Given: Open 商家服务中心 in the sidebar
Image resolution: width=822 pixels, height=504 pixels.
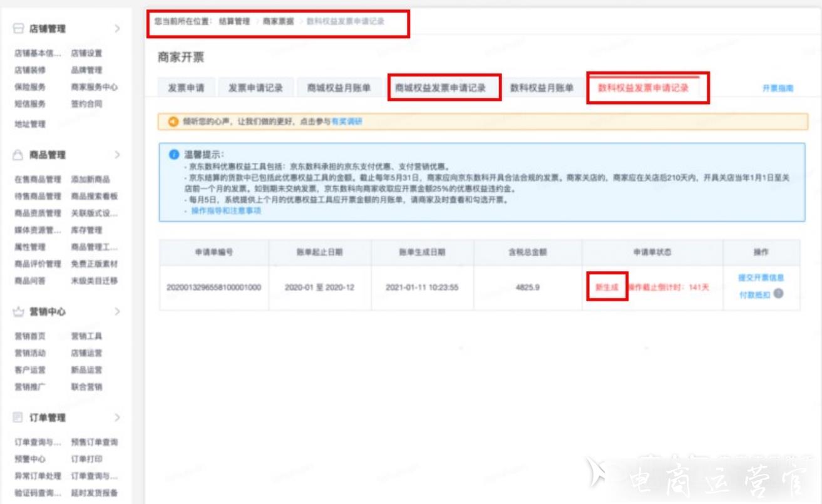Looking at the screenshot, I should pos(95,87).
